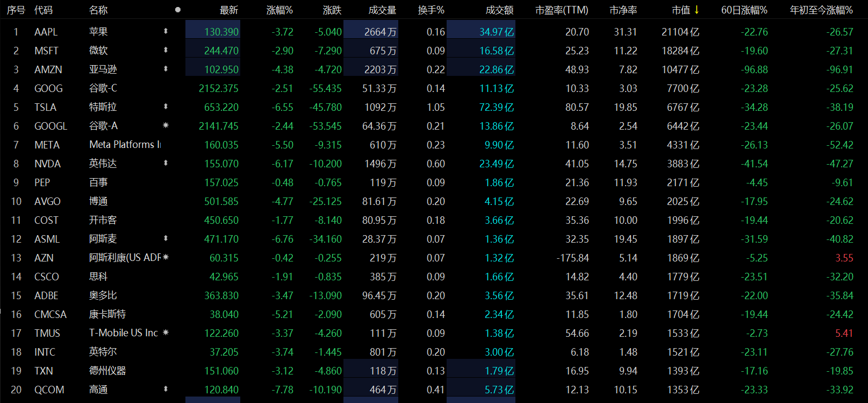Sort the list by 涨幅% column
The image size is (868, 403).
(279, 10)
